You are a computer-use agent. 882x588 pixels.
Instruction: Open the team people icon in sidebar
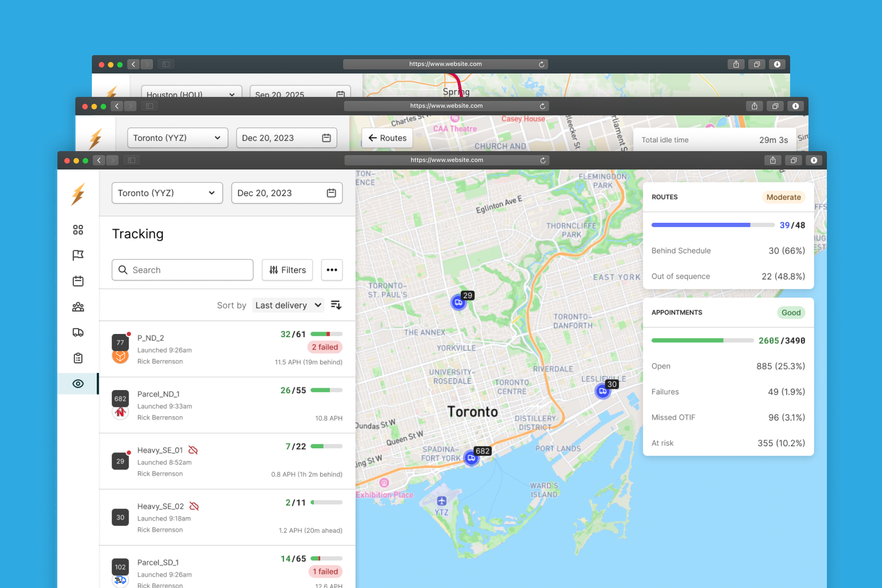click(x=78, y=307)
